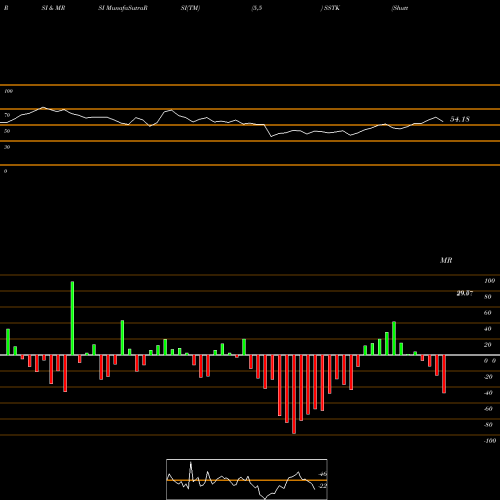This screenshot has height=500, width=500.
Task: Click the 22 label in mini chart
Action: pyautogui.click(x=323, y=486)
